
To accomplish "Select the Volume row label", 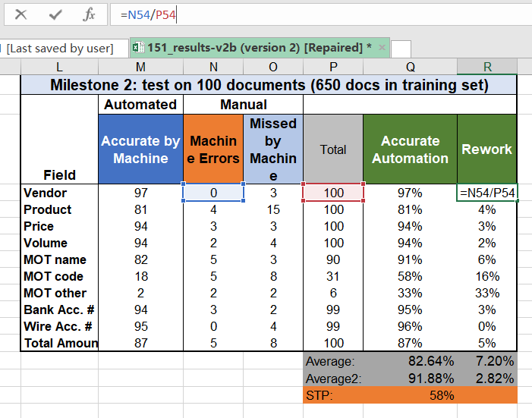I will pos(59,243).
